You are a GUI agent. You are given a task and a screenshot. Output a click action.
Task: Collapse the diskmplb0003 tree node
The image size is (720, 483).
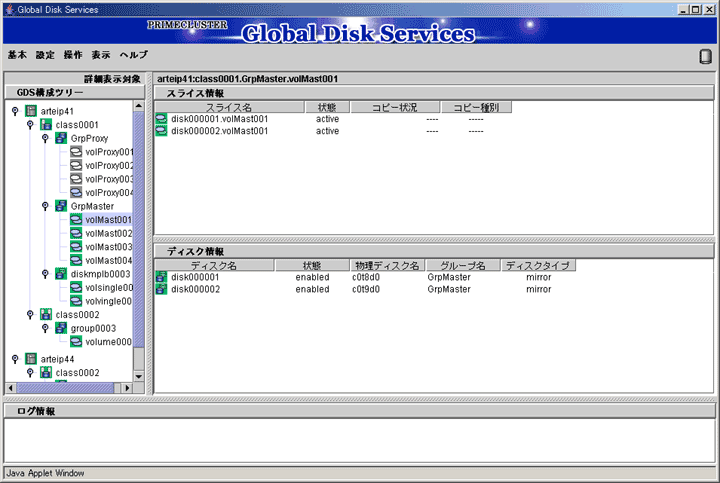click(45, 274)
